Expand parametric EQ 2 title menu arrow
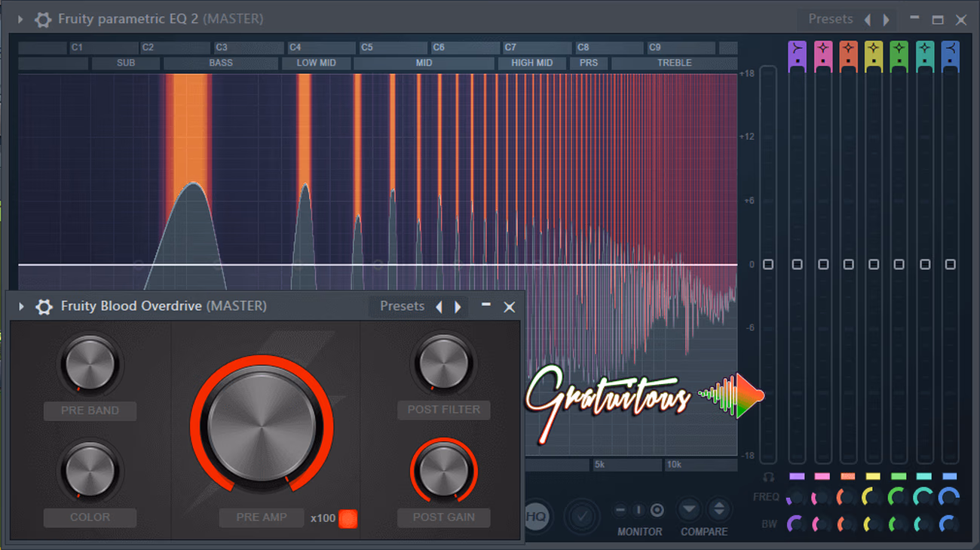Viewport: 980px width, 550px height. click(20, 20)
